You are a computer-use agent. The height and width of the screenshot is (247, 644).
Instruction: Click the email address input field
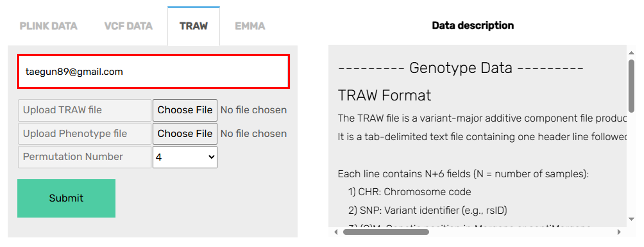tap(153, 72)
